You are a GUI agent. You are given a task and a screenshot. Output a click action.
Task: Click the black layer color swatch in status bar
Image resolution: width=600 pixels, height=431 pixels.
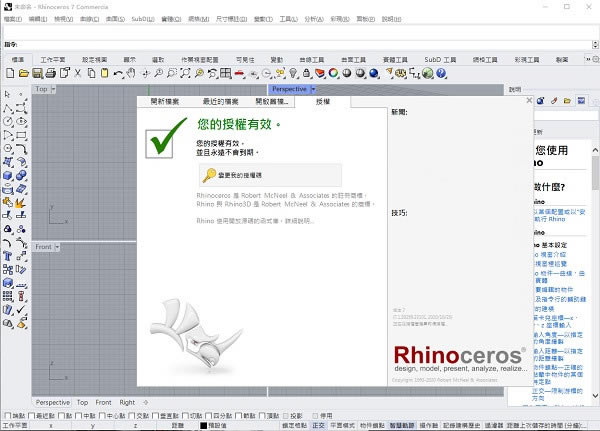[x=204, y=425]
